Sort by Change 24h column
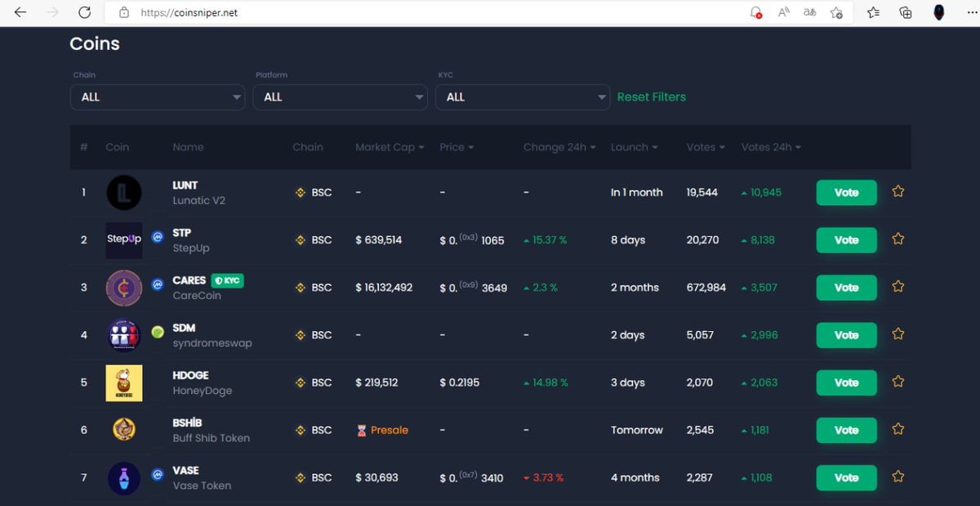The height and width of the screenshot is (506, 980). coord(559,147)
